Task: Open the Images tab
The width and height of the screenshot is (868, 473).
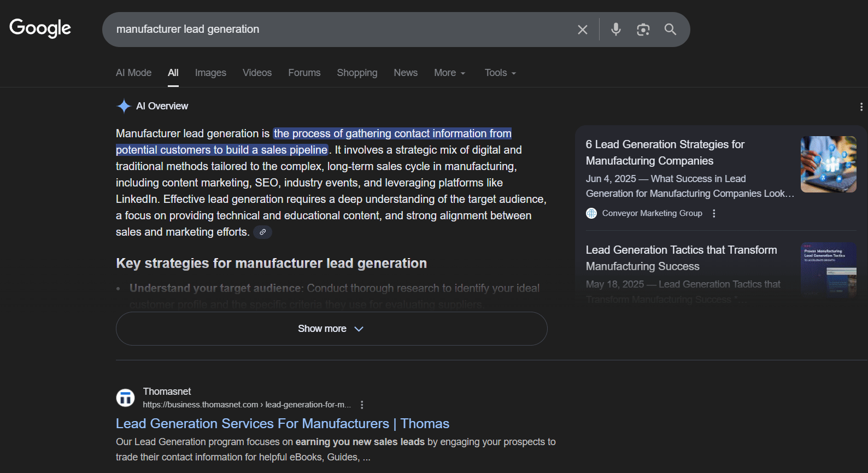Action: click(x=210, y=73)
